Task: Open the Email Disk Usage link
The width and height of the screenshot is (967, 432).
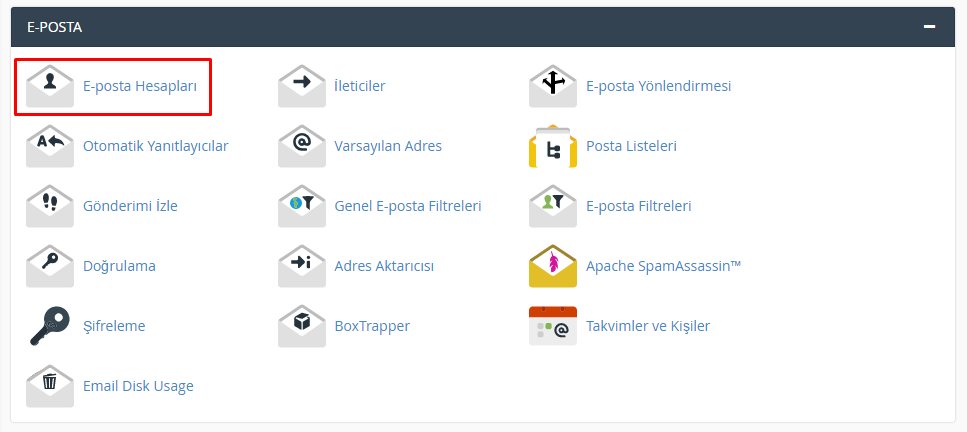Action: [x=138, y=386]
